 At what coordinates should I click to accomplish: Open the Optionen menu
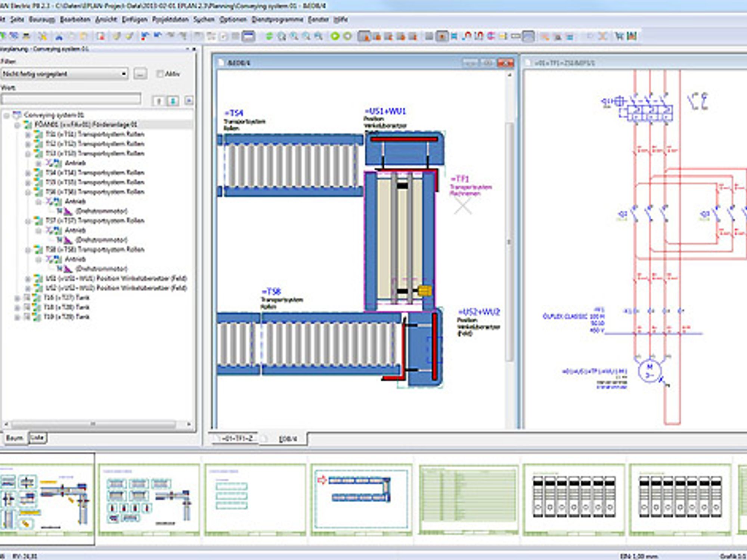click(x=233, y=19)
